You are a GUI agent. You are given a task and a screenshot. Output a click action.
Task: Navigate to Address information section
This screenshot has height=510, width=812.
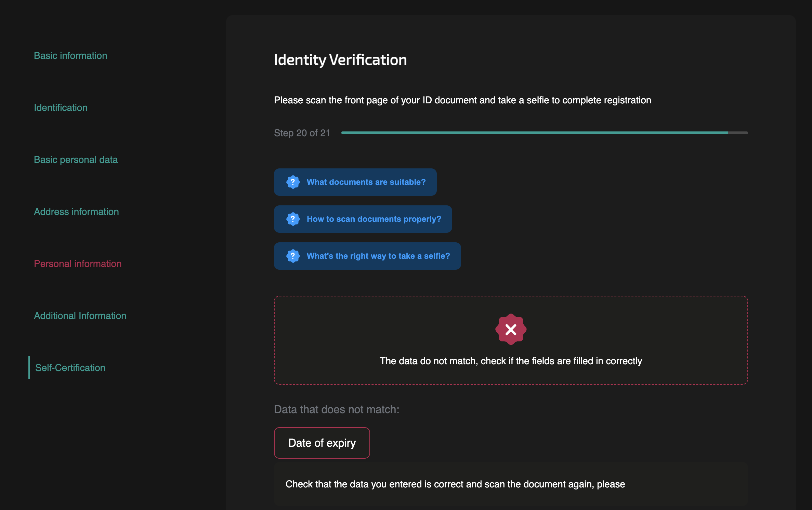[77, 212]
